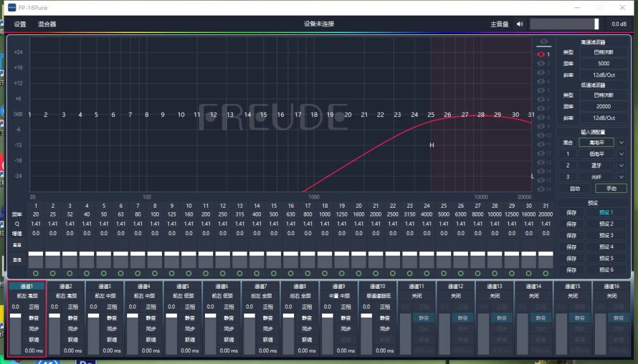Toggle 正相 phase on 通道10
The image size is (638, 364).
click(x=385, y=307)
